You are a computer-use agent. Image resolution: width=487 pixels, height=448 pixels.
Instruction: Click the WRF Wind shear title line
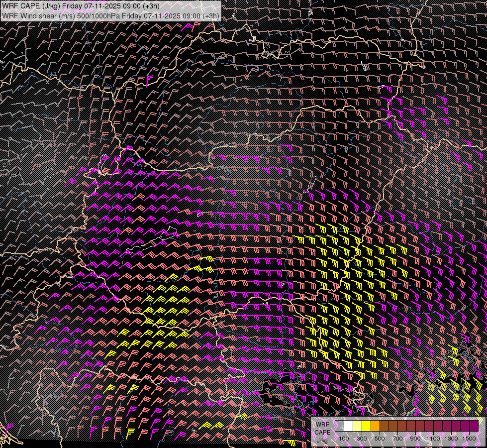110,15
